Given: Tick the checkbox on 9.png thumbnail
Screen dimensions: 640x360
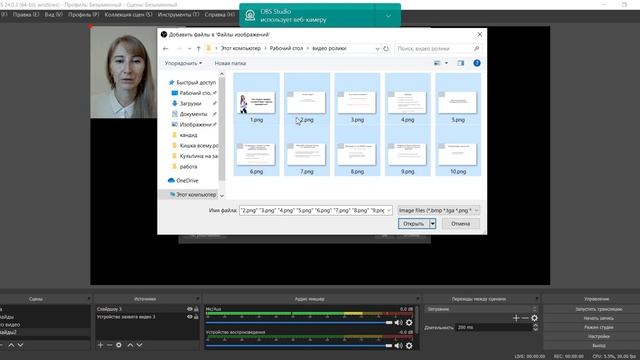Looking at the screenshot, I should click(391, 146).
